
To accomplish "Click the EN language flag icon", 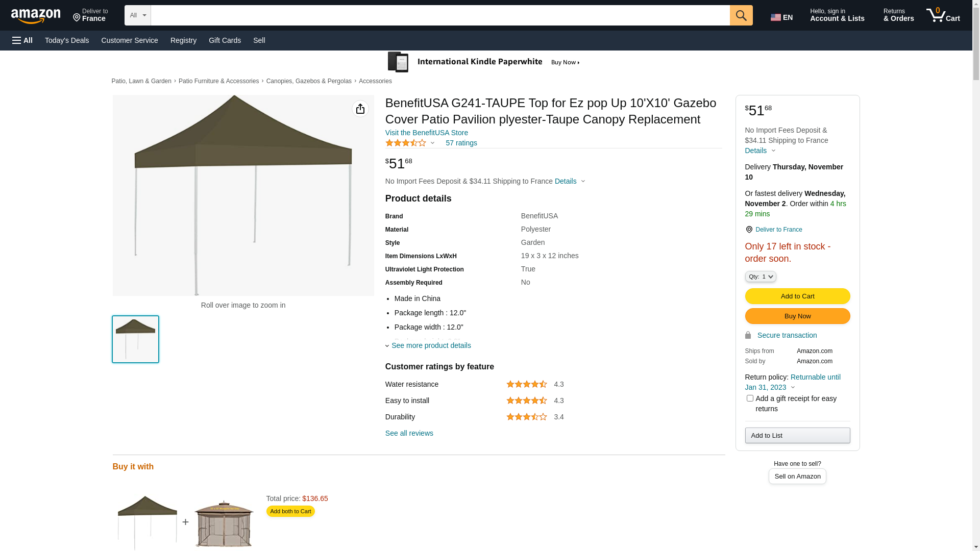I will click(x=776, y=18).
